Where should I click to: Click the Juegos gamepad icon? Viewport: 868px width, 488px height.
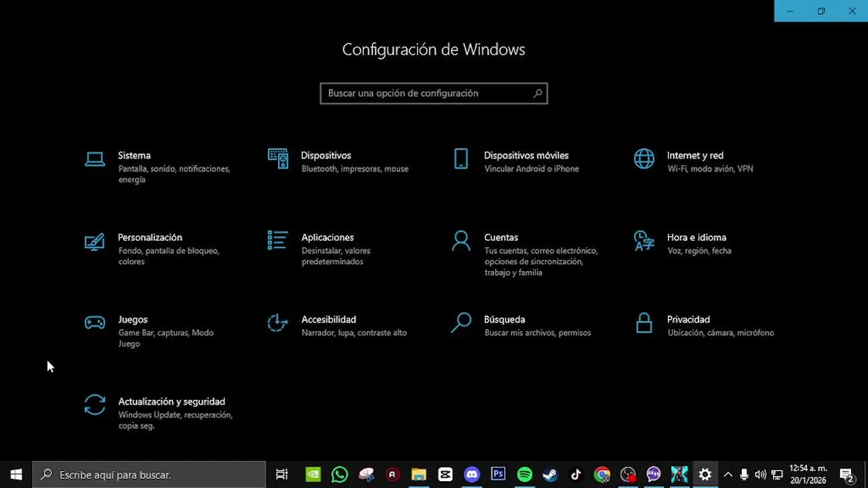click(95, 323)
